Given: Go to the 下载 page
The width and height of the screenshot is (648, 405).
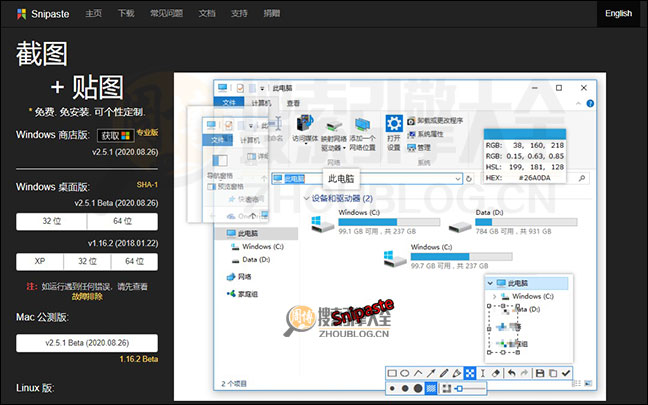Looking at the screenshot, I should pos(126,13).
